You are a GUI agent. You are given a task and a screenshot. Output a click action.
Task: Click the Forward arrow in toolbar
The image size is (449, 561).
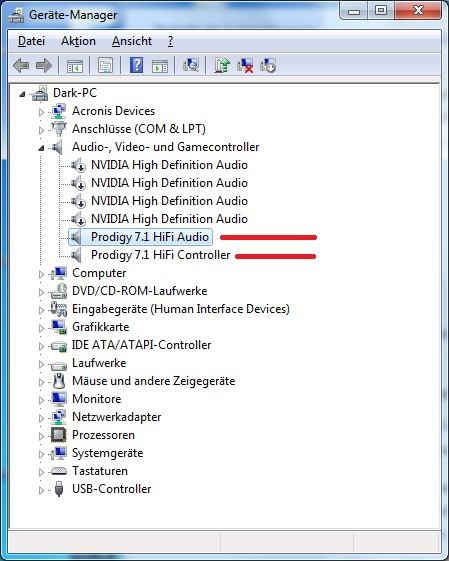tap(44, 65)
